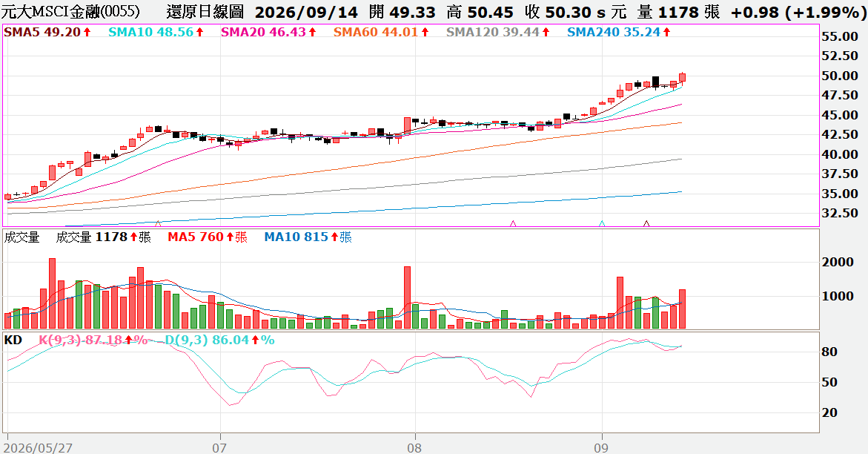The height and width of the screenshot is (454, 868).
Task: Click the price change +0.98 (+1.99%)
Action: [798, 12]
